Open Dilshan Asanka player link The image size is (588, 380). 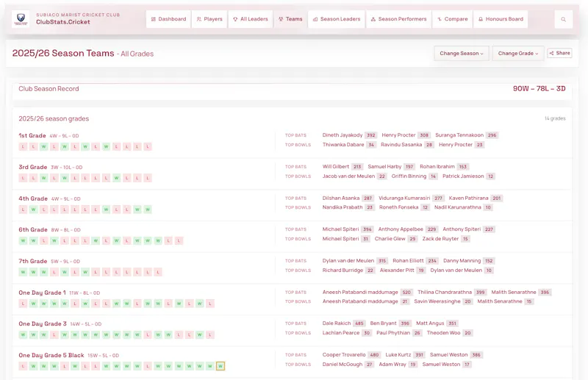pos(341,198)
